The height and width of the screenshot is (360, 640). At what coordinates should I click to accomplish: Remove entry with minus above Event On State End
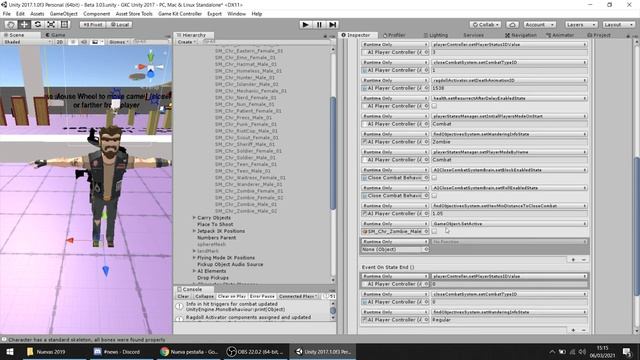(584, 260)
